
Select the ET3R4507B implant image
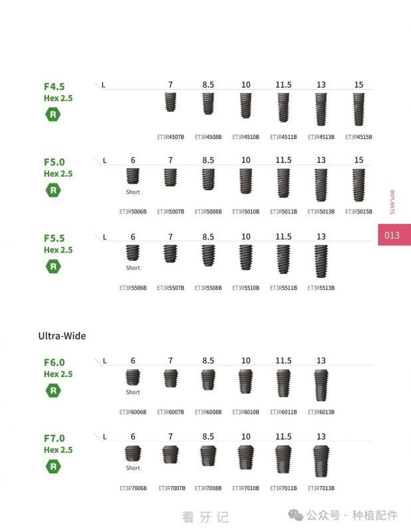[x=171, y=102]
